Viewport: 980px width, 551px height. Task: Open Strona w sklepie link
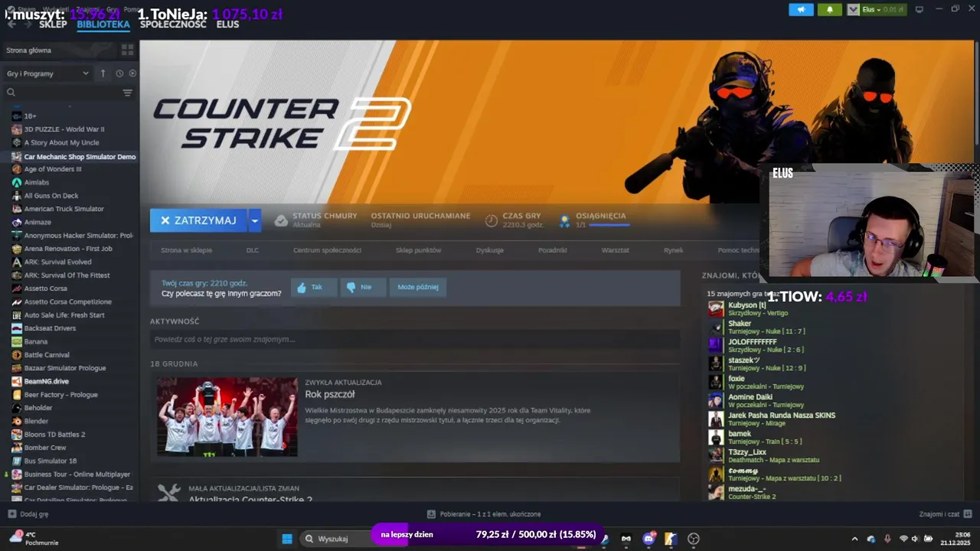(x=186, y=250)
